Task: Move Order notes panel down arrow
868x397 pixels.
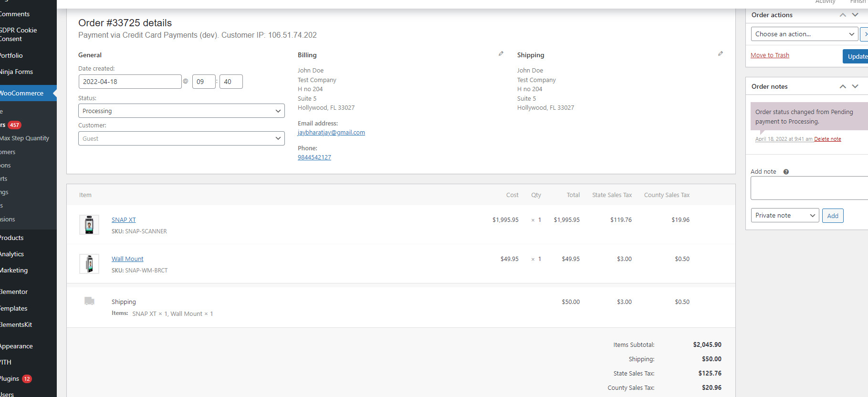Action: (x=855, y=86)
